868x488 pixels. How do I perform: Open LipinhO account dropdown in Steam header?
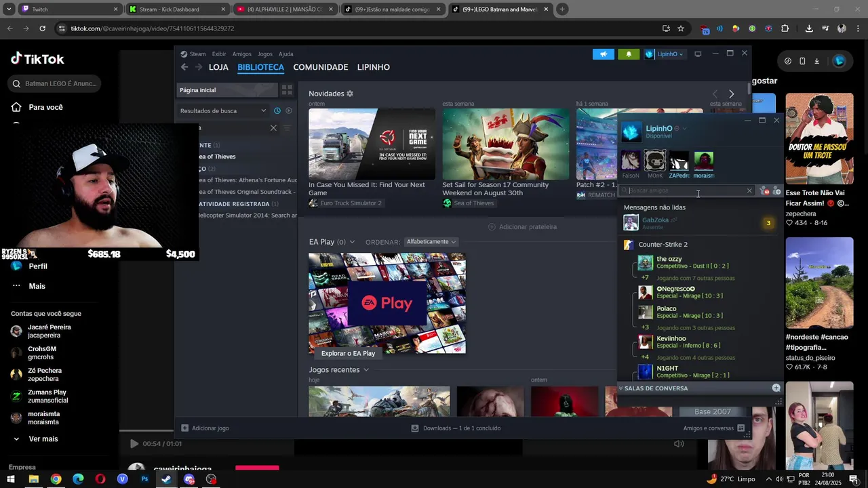[664, 54]
